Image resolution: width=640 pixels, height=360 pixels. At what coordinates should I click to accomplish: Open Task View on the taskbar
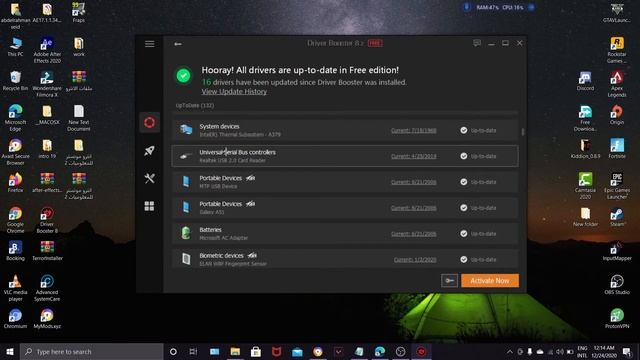tap(193, 351)
